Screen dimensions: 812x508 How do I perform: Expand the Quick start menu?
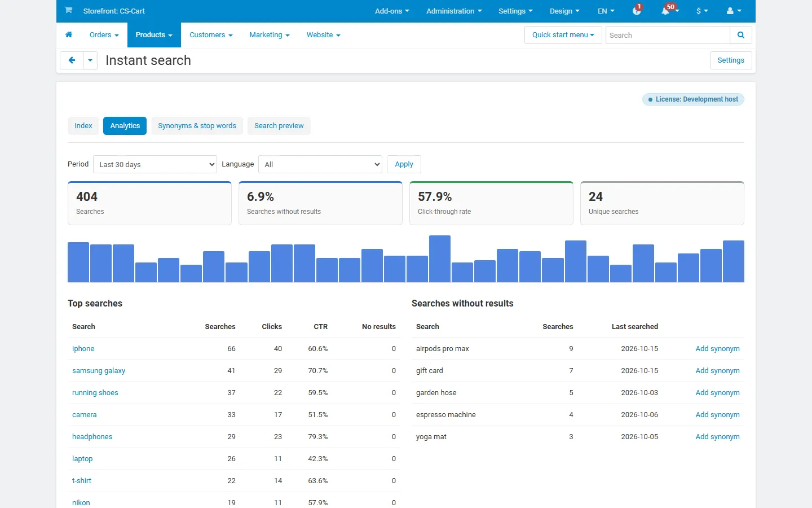(x=563, y=35)
